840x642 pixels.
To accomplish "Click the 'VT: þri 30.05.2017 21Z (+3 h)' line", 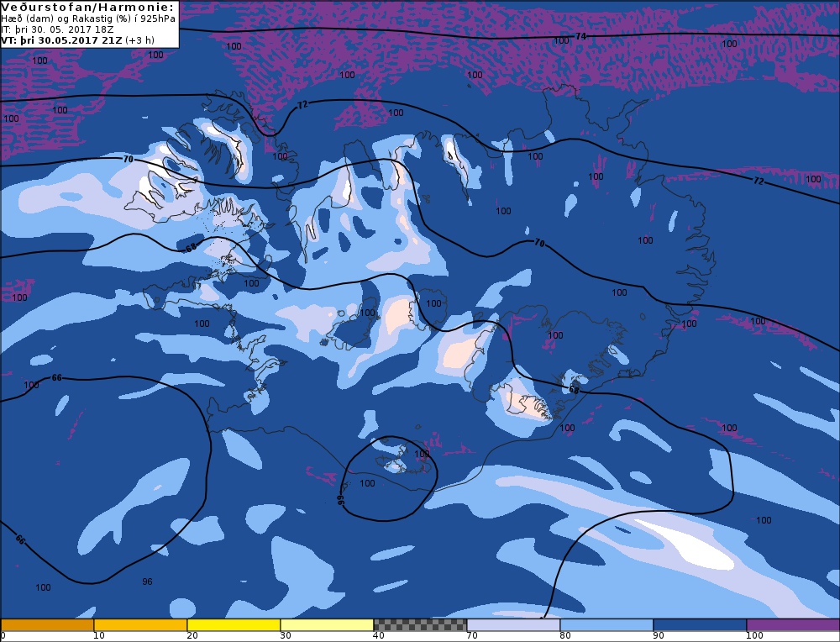I will 77,39.
